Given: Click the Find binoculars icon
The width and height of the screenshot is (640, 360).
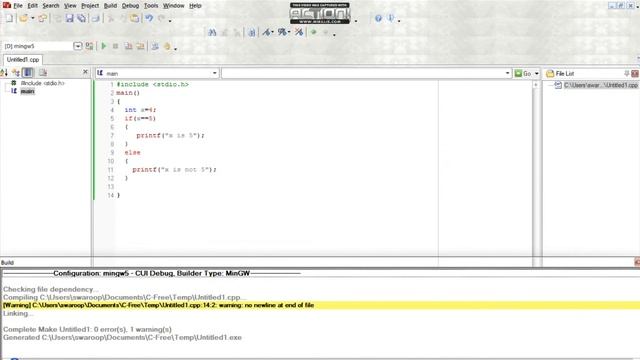Looking at the screenshot, I should click(x=212, y=32).
